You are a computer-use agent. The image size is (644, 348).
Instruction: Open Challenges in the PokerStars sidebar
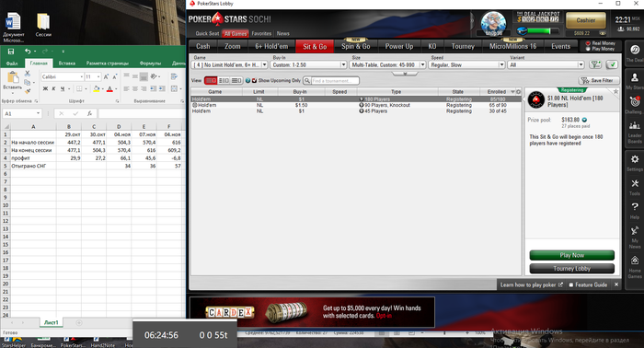635,105
